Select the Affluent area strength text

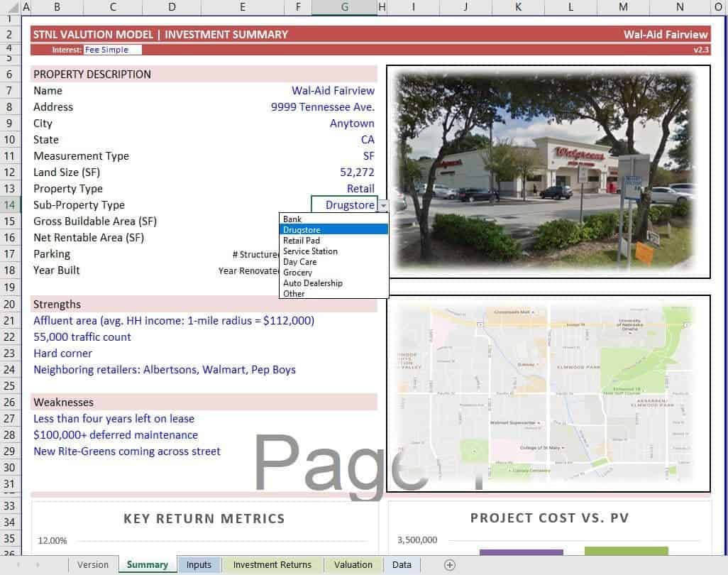pyautogui.click(x=174, y=320)
